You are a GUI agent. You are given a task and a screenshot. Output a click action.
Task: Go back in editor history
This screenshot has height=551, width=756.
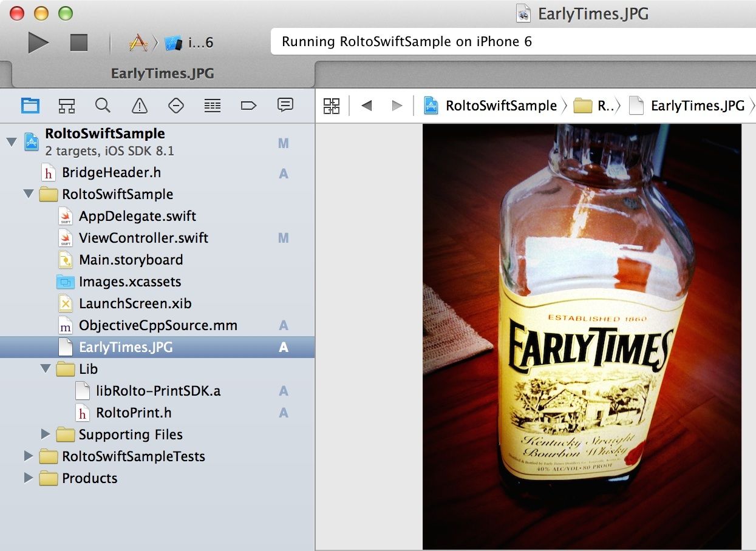pos(366,106)
